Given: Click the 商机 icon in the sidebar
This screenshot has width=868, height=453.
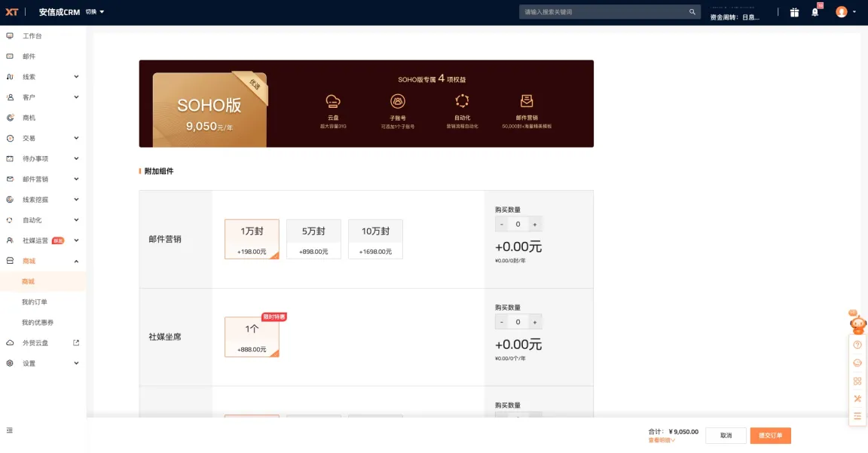Looking at the screenshot, I should point(10,118).
